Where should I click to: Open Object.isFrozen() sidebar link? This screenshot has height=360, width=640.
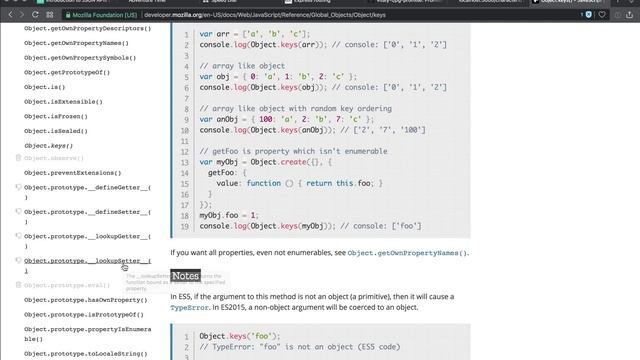click(x=56, y=117)
